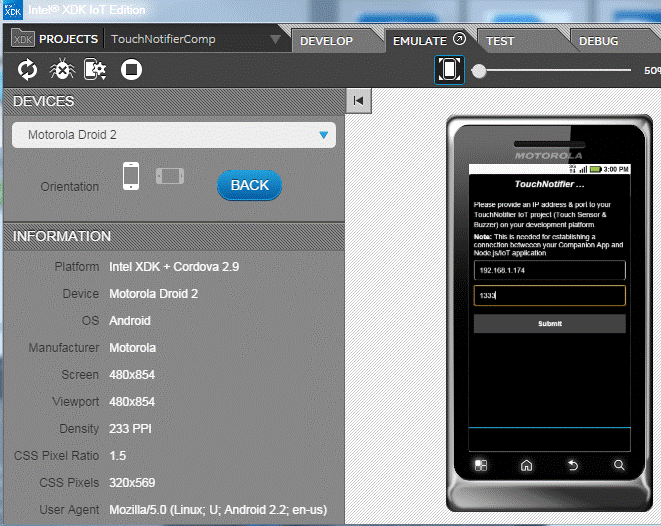Switch to the EMULATE tab
The width and height of the screenshot is (661, 526).
[420, 41]
